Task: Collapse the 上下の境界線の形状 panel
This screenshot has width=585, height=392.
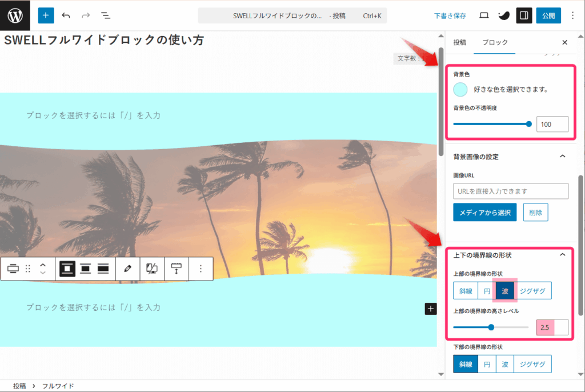Action: [563, 255]
